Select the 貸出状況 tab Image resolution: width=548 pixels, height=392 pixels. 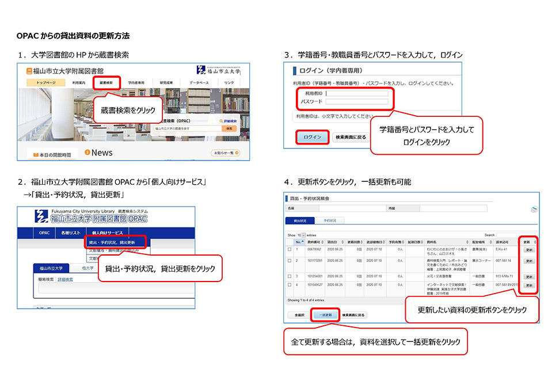tap(300, 220)
